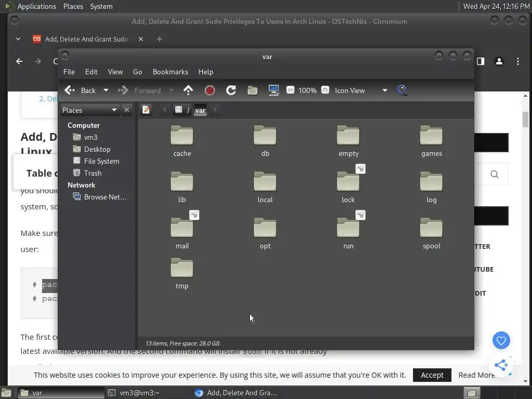
Task: Open Chromium's three-dot menu
Action: click(x=518, y=61)
